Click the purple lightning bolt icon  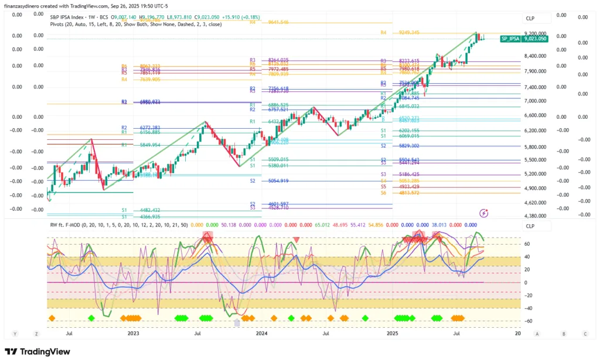click(485, 212)
